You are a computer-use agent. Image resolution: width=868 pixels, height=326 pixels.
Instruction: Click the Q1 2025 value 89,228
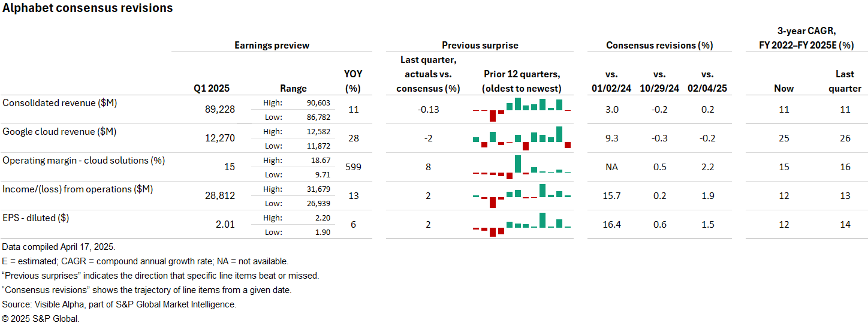[219, 110]
